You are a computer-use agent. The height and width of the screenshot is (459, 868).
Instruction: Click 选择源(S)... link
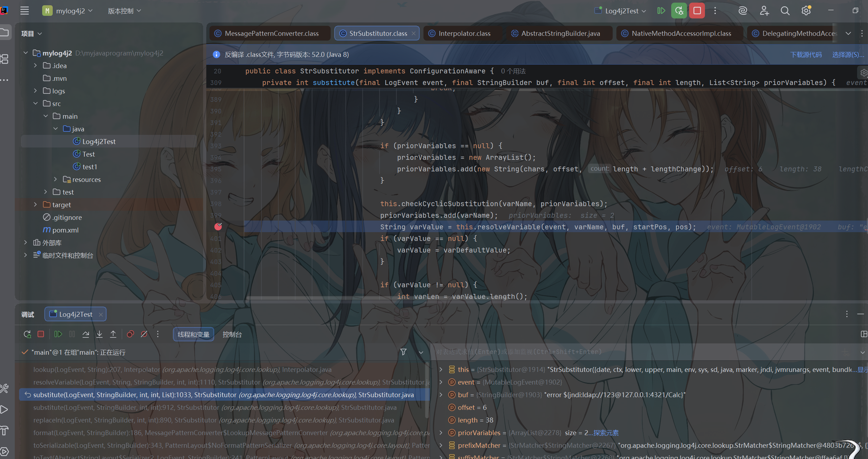coord(848,54)
